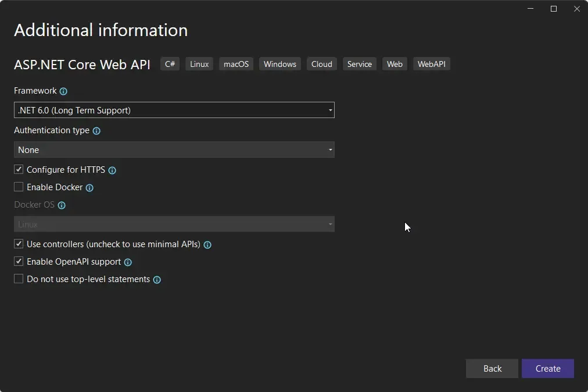Click the Back button
Viewport: 588px width, 392px height.
pos(492,368)
